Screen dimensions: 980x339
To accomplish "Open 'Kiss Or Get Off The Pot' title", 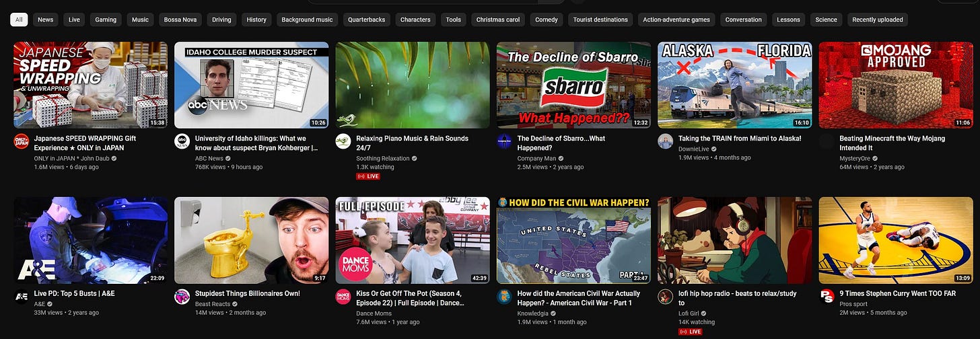I will (x=410, y=299).
